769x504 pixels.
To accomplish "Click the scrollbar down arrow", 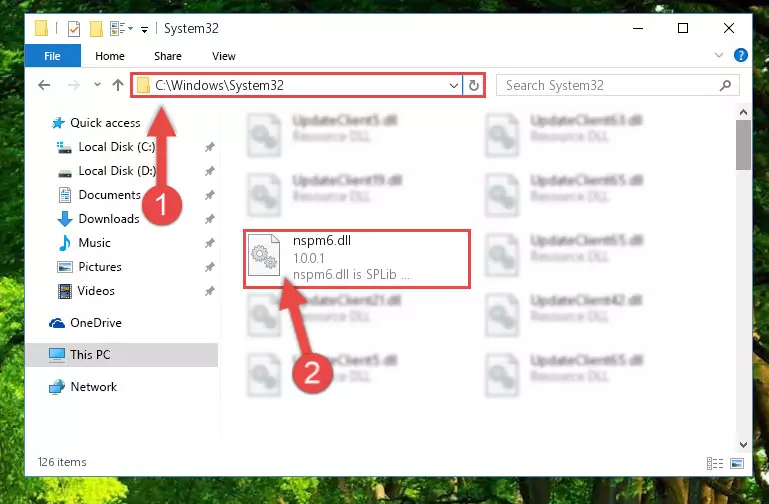I will coord(743,445).
